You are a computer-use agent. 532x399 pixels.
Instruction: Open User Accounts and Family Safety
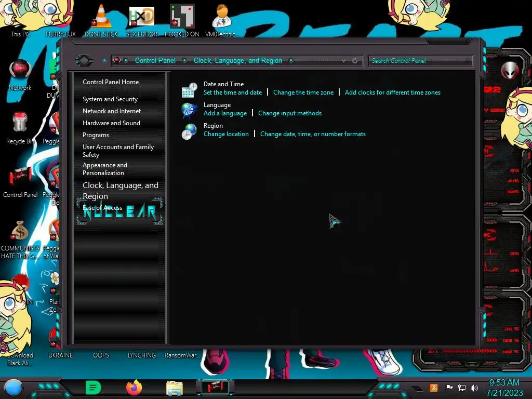click(x=118, y=151)
